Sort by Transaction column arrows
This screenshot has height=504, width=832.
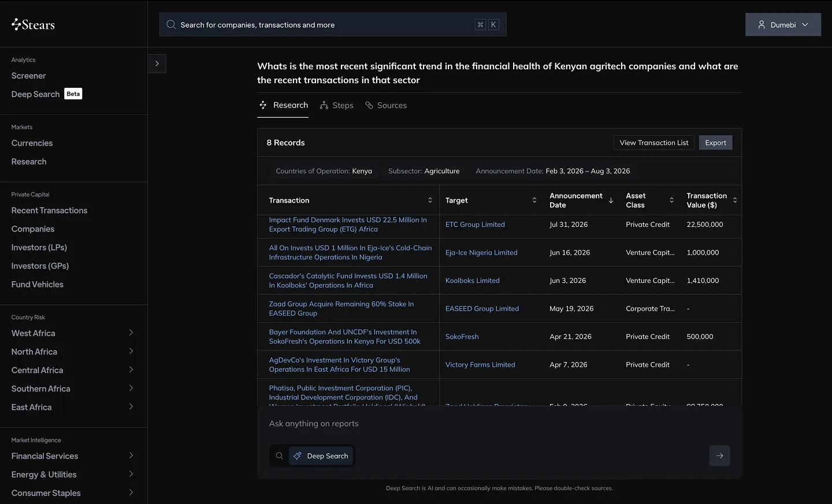430,200
